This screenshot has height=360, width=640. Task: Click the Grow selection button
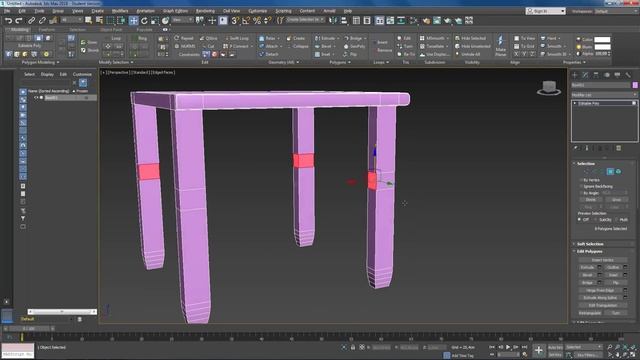(616, 200)
